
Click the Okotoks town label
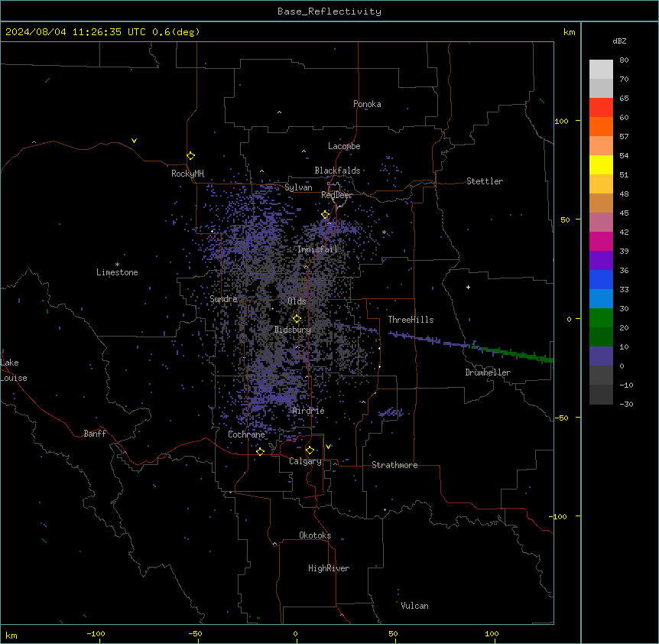coord(315,535)
